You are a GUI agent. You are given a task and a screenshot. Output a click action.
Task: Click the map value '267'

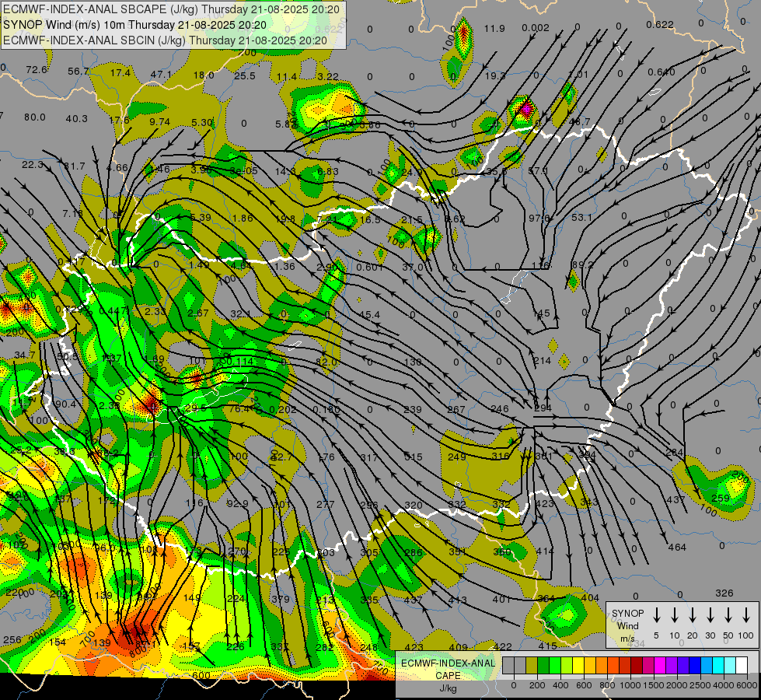[x=456, y=410]
